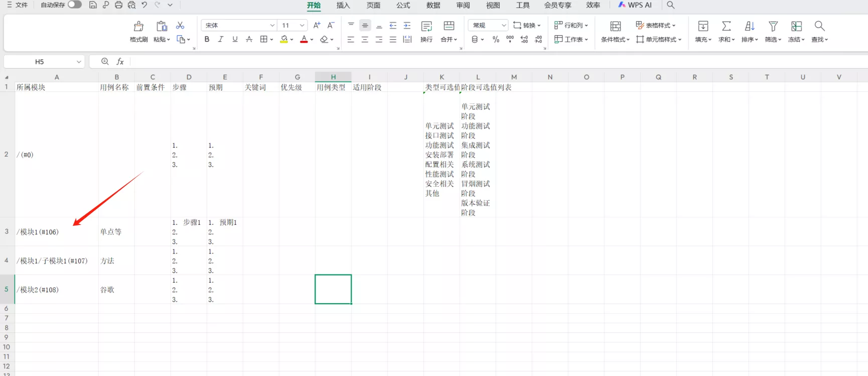Click the insert function fx icon

pyautogui.click(x=120, y=61)
